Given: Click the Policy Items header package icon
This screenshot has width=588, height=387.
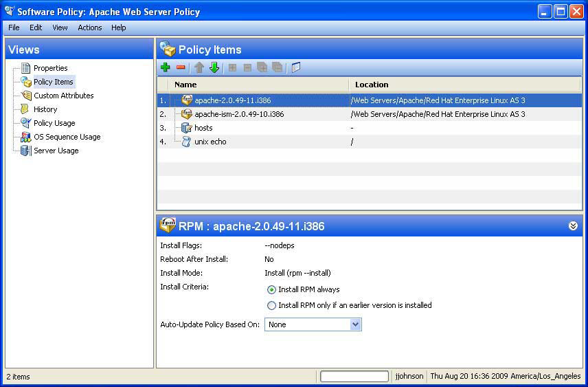Looking at the screenshot, I should click(x=168, y=49).
